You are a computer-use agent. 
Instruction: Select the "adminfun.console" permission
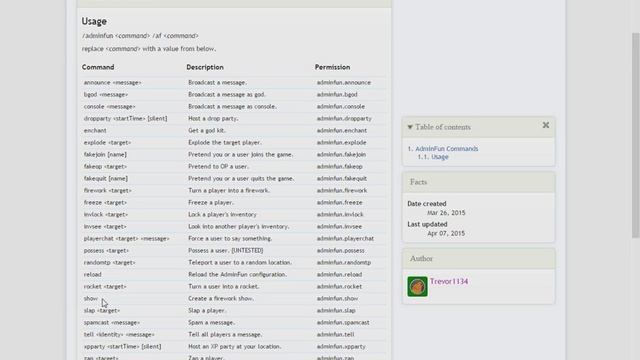coord(341,107)
